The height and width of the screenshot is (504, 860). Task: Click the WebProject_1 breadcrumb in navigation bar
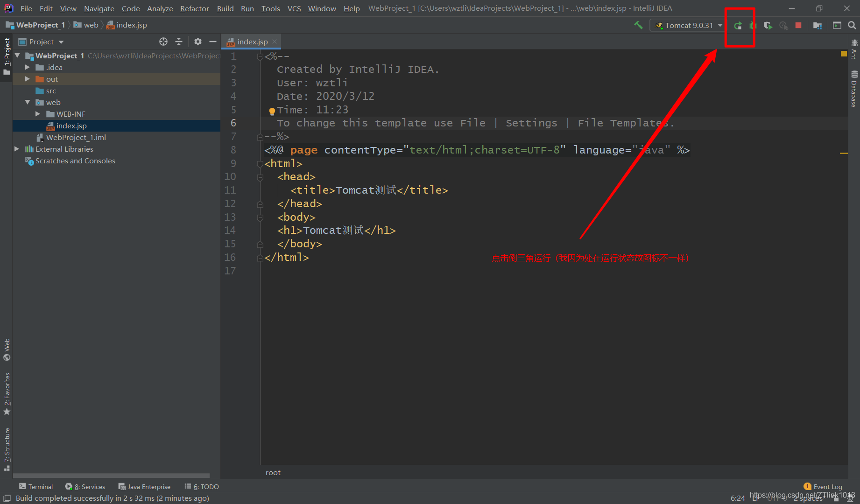pos(35,25)
